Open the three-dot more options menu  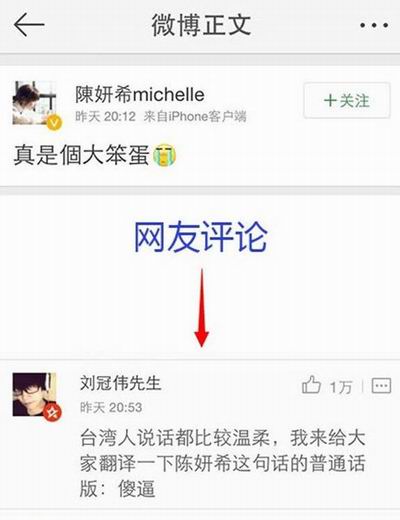[x=374, y=25]
